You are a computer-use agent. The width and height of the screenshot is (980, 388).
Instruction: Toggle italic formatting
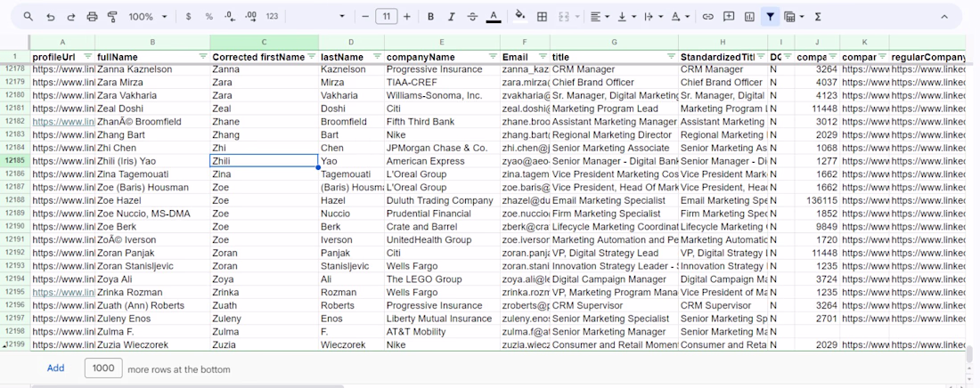click(x=452, y=17)
